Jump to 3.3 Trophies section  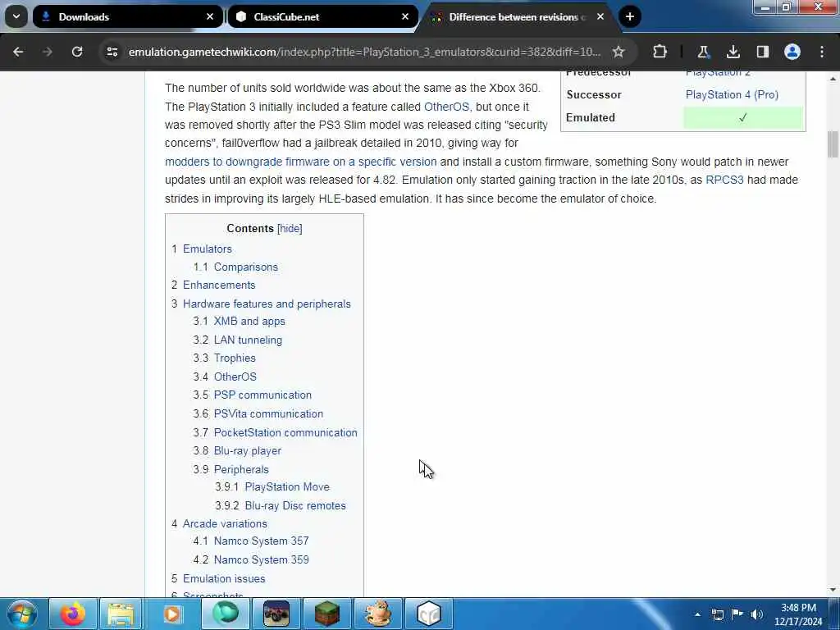tap(225, 358)
